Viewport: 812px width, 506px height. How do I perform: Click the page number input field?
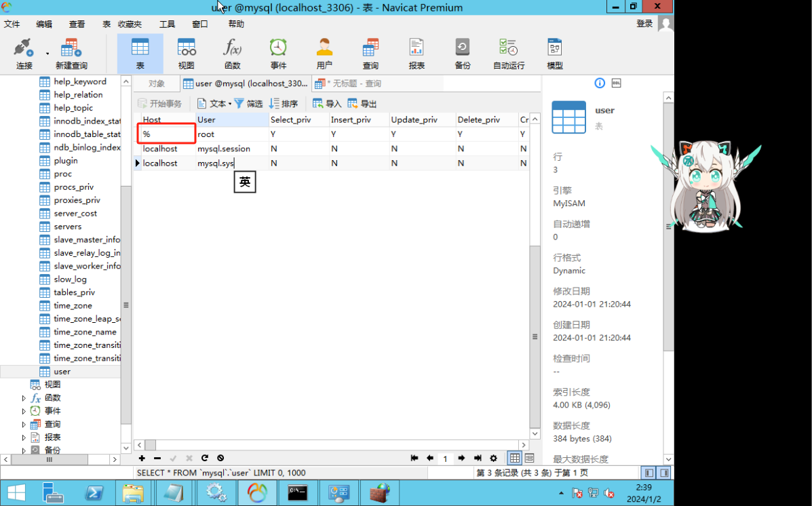[445, 458]
